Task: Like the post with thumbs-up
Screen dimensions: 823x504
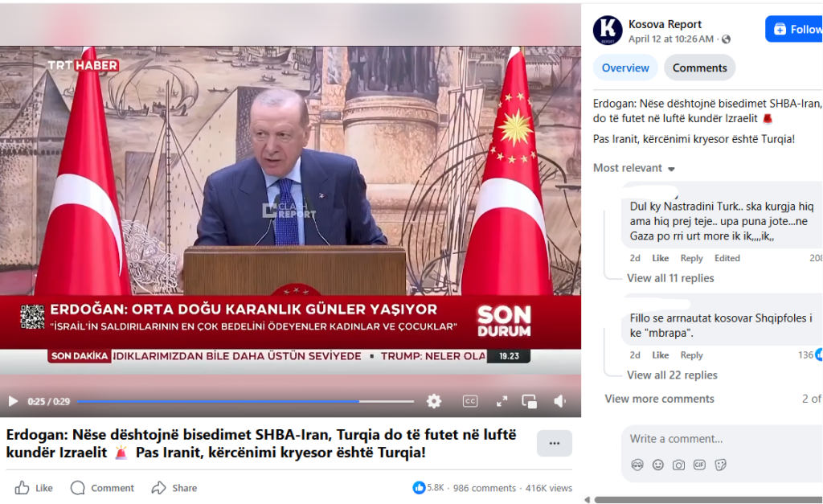Action: point(34,488)
